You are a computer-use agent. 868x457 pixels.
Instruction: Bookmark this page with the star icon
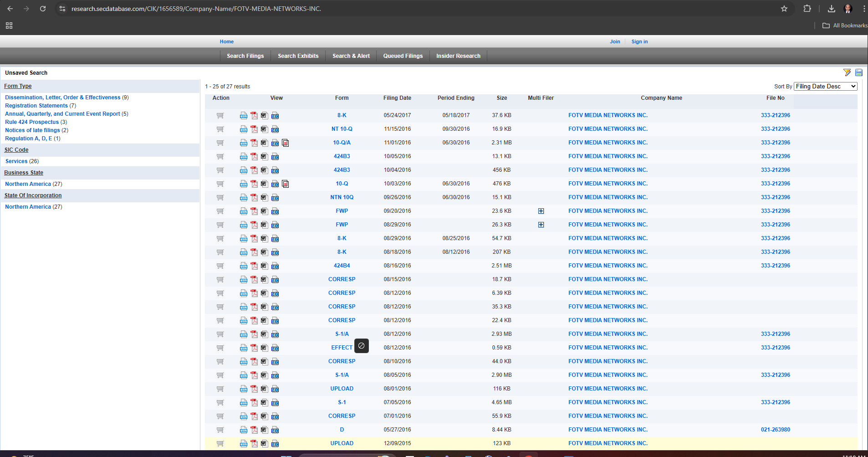click(784, 9)
